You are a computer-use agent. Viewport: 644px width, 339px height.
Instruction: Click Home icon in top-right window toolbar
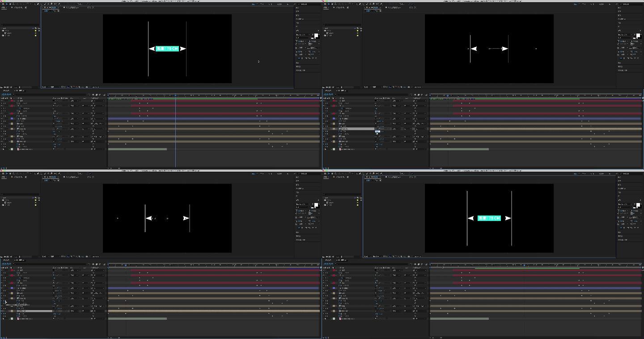pyautogui.click(x=324, y=4)
